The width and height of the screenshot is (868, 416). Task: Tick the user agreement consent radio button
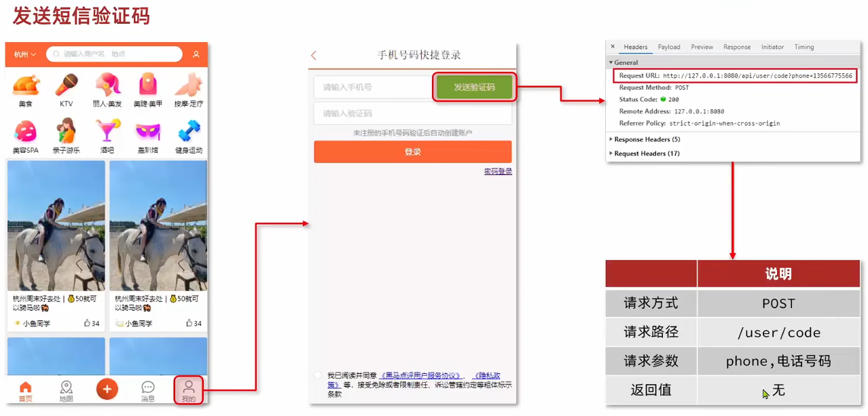pyautogui.click(x=318, y=375)
